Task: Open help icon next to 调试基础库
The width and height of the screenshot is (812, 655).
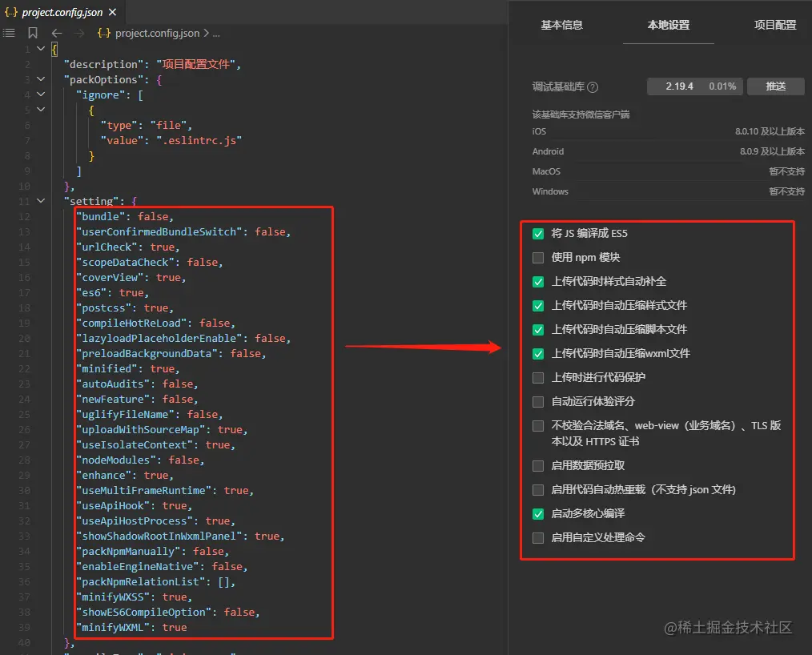Action: (593, 87)
